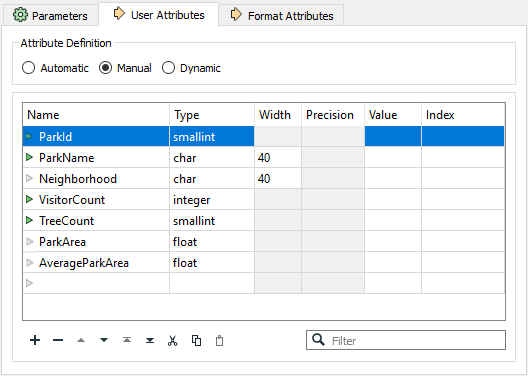Select the Dynamic attribute definition option
Image resolution: width=528 pixels, height=376 pixels.
pos(168,68)
